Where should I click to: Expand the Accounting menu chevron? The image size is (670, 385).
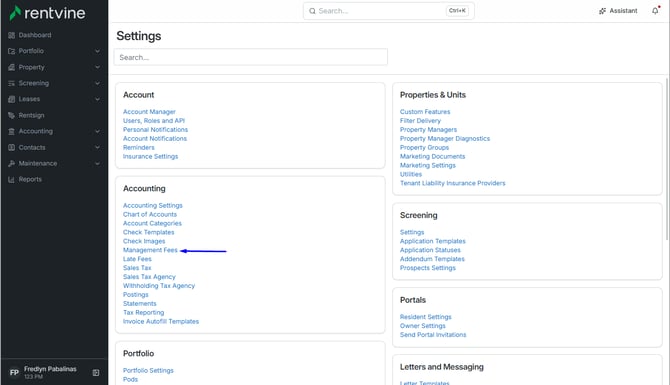[97, 131]
